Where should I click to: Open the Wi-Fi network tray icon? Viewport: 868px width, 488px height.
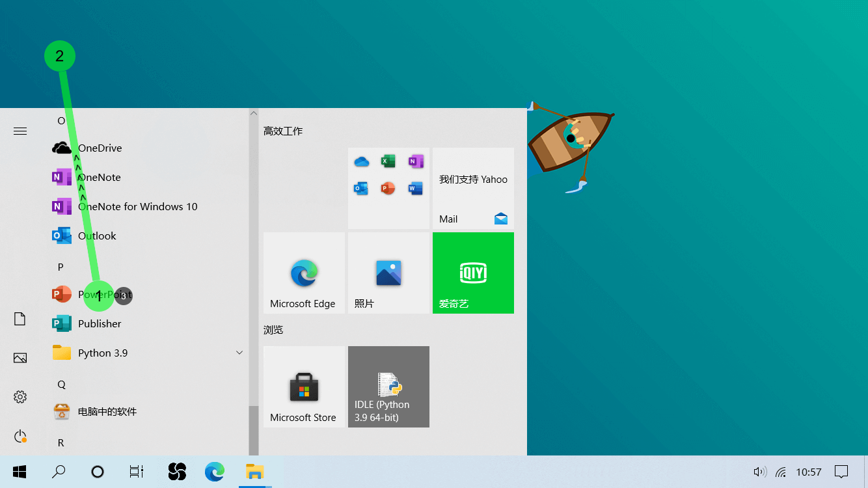click(781, 472)
